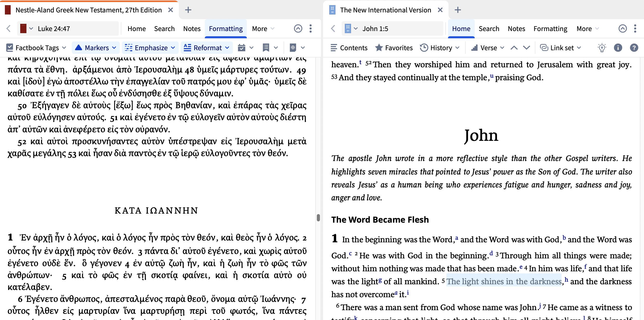The image size is (644, 320).
Task: Click the NIV book icon in tab
Action: [x=332, y=10]
